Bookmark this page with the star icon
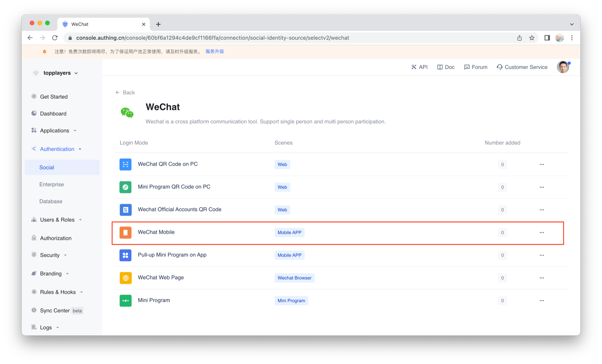The width and height of the screenshot is (602, 364). pyautogui.click(x=532, y=38)
